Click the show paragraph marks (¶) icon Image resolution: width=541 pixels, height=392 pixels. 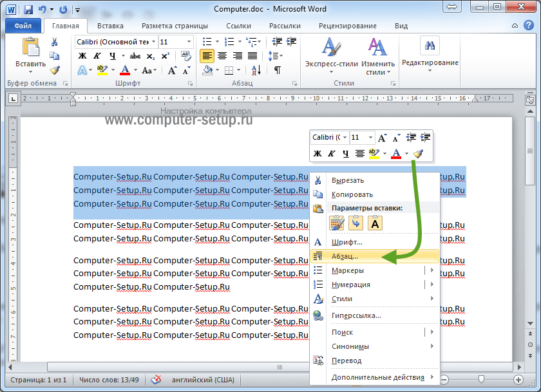(x=277, y=70)
